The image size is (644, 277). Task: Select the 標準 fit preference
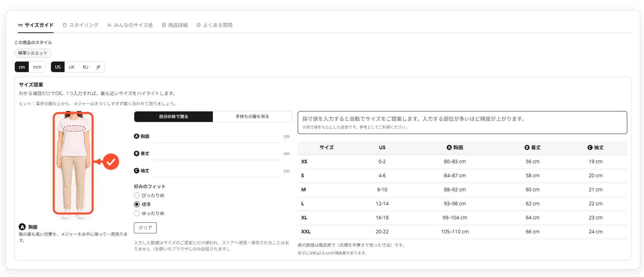[x=137, y=205]
